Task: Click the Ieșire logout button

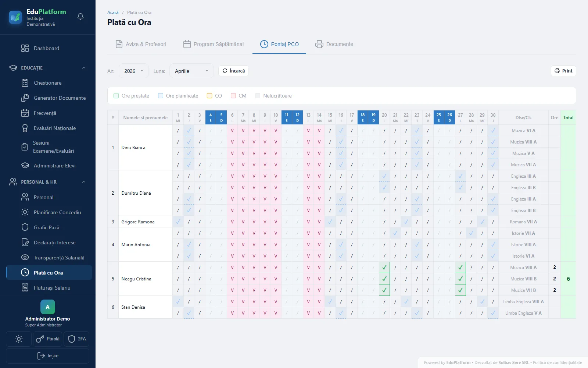Action: [x=48, y=356]
